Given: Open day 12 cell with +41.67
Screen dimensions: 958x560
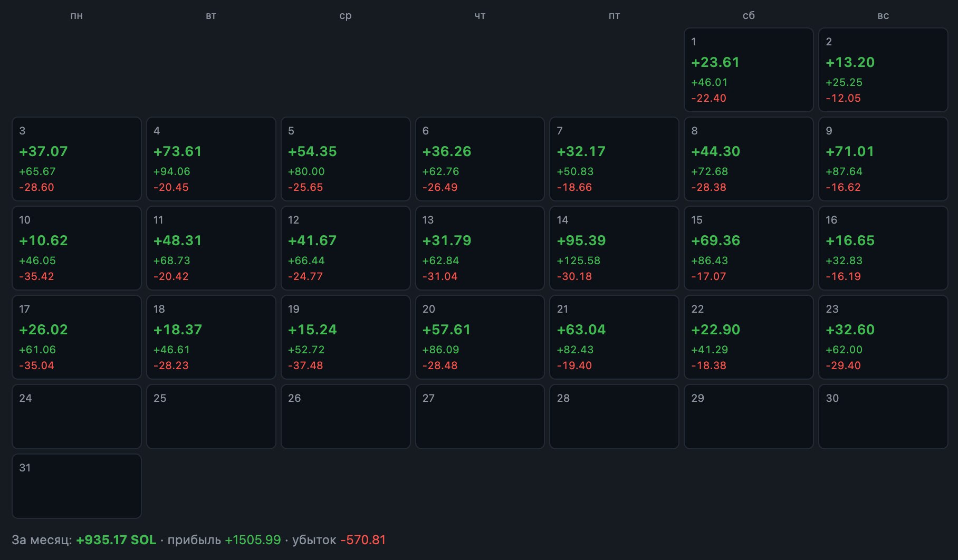Looking at the screenshot, I should [346, 248].
